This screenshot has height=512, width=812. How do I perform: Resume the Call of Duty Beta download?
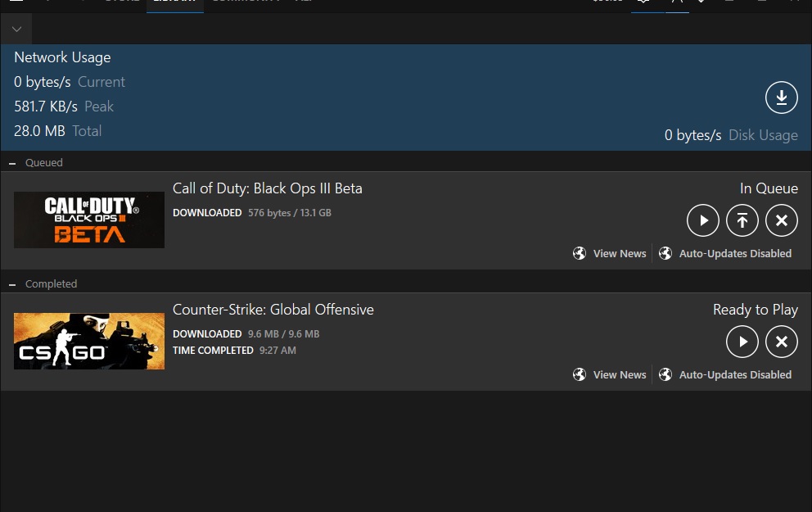point(702,220)
